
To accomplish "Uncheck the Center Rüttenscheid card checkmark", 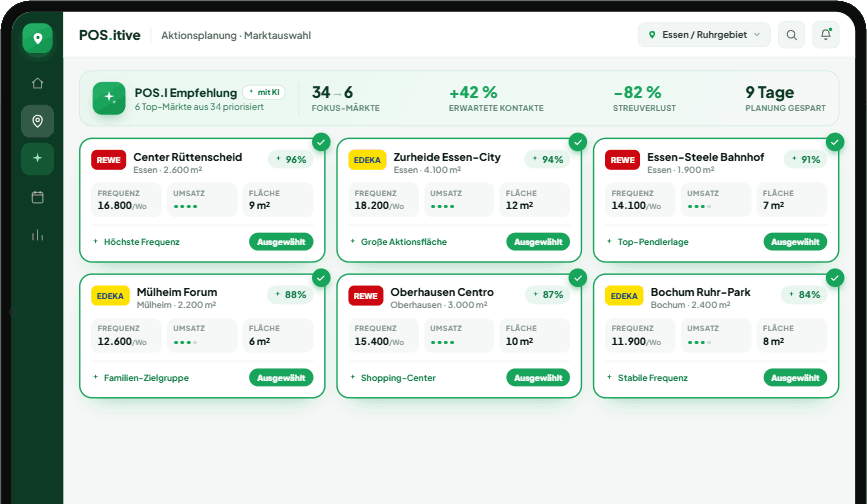I will pyautogui.click(x=321, y=142).
